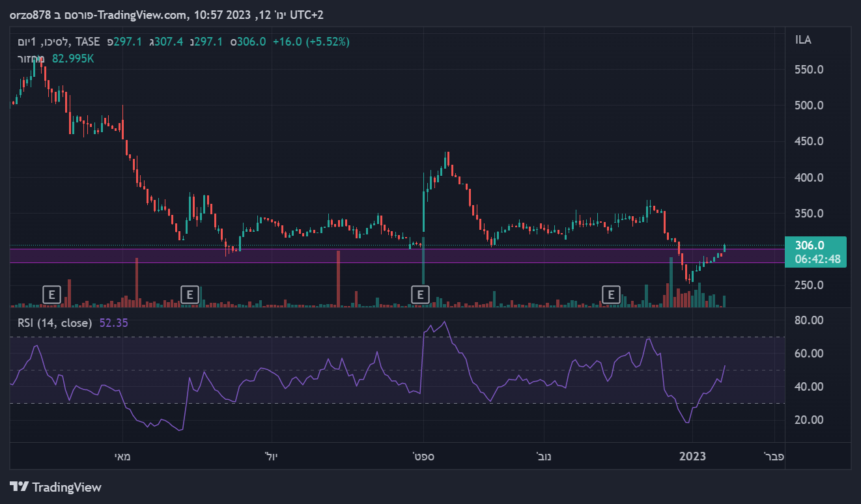Click the change value +16.0 (+5.52%)
The image size is (861, 504).
tap(311, 42)
